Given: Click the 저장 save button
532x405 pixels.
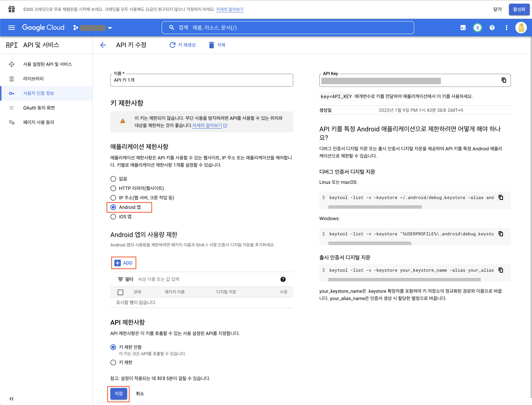Looking at the screenshot, I should (x=118, y=394).
